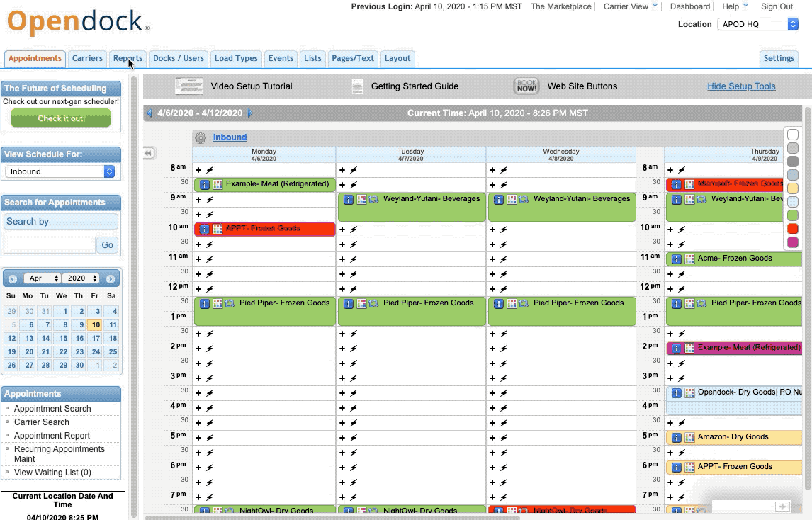Open the Dashboard link

coord(690,6)
